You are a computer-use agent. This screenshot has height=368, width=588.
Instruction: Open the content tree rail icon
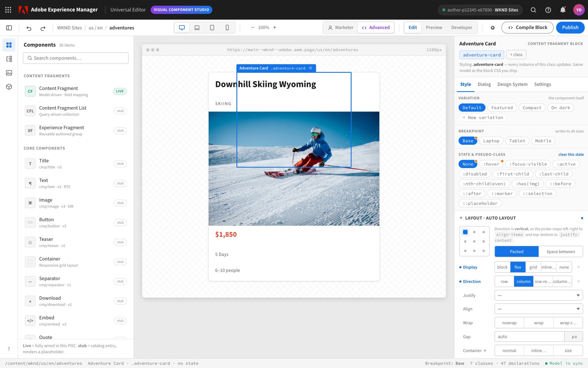coord(9,59)
